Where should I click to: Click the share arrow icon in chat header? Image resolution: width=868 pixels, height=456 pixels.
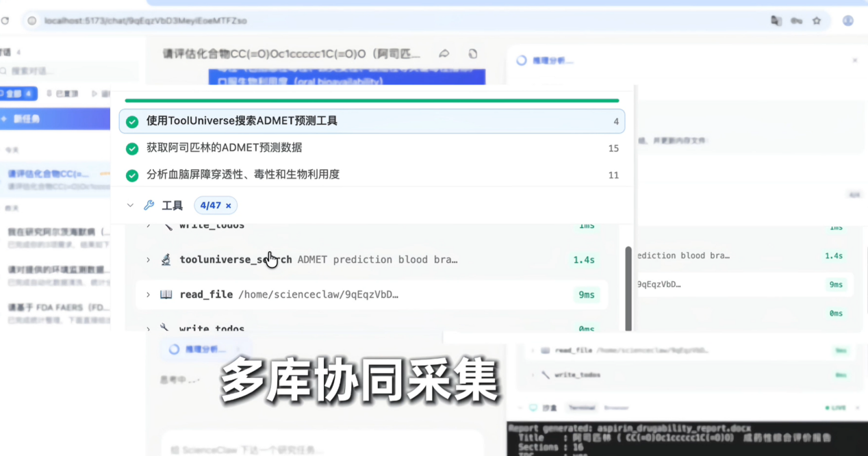(444, 53)
